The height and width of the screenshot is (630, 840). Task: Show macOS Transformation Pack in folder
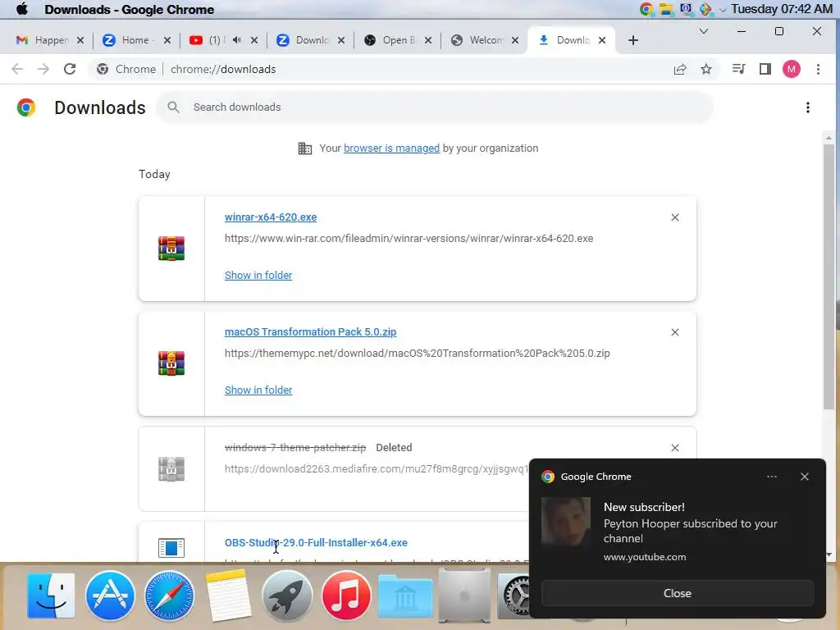tap(258, 390)
